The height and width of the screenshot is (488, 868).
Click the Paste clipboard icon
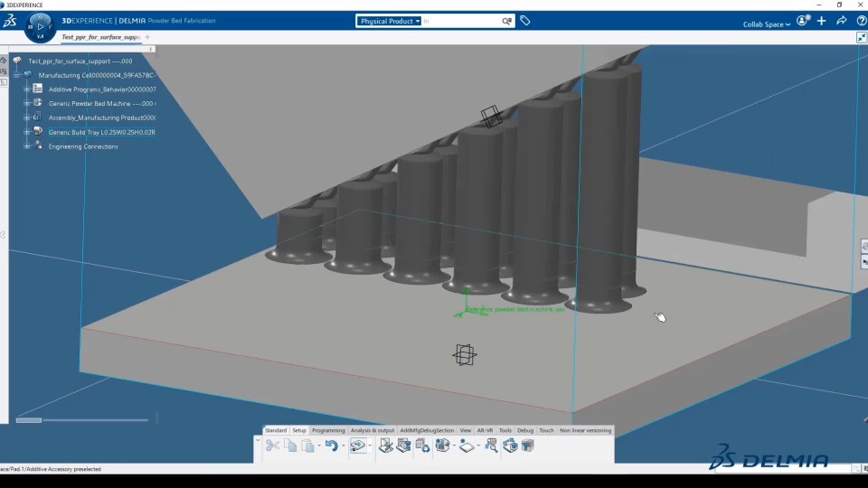(307, 446)
